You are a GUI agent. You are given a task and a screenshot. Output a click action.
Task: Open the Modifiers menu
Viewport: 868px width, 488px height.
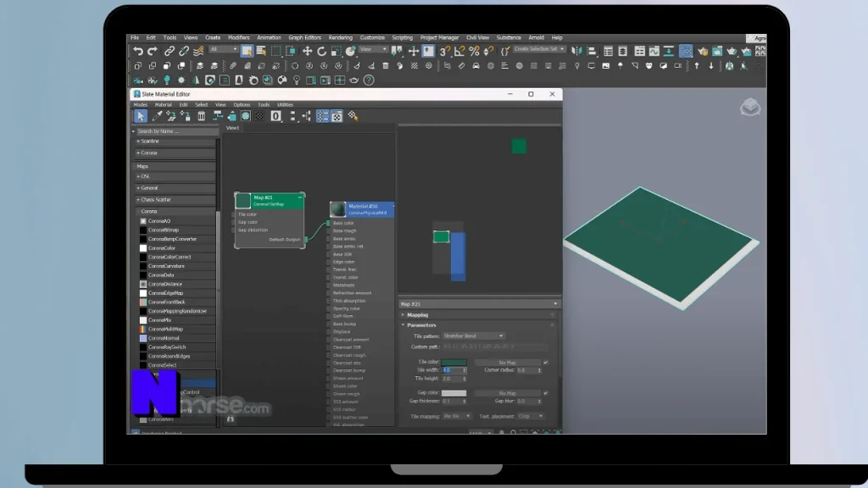(238, 37)
